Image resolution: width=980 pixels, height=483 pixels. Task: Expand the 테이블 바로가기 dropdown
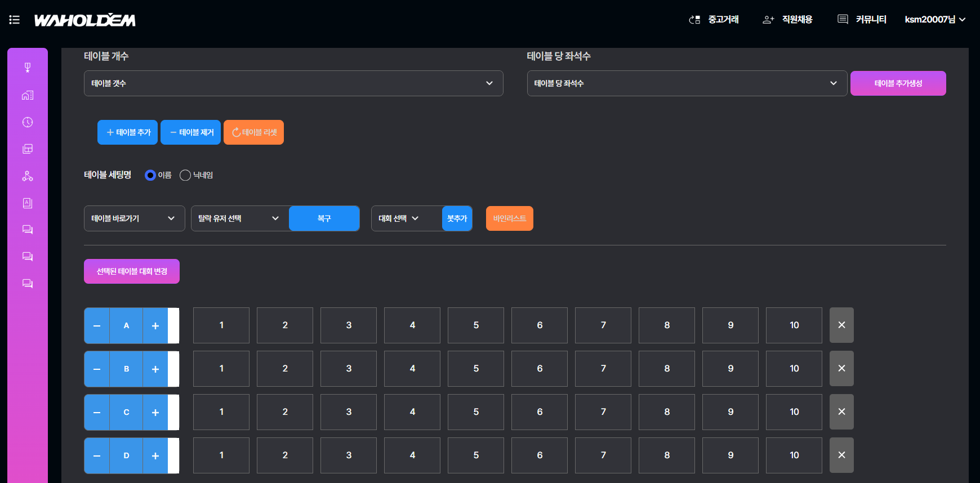point(134,218)
